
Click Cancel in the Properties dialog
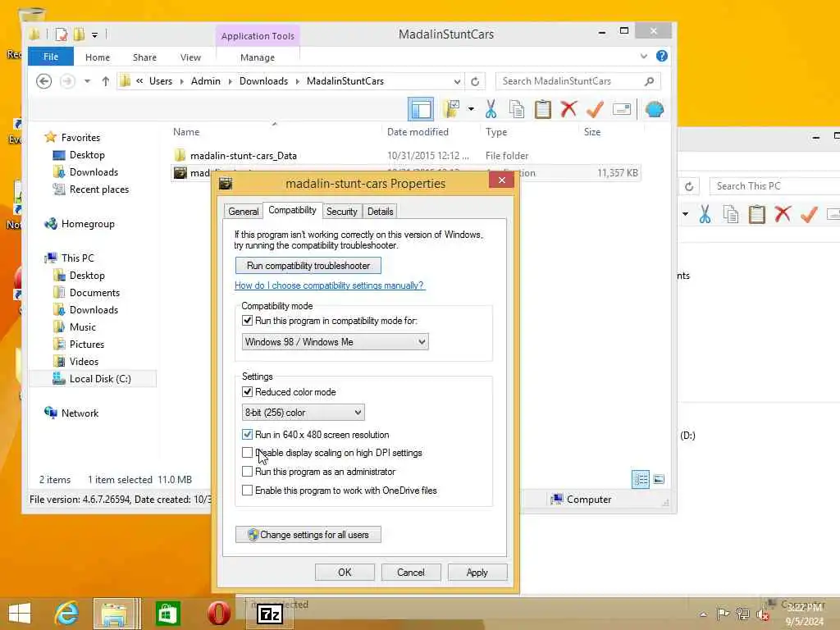pos(411,572)
